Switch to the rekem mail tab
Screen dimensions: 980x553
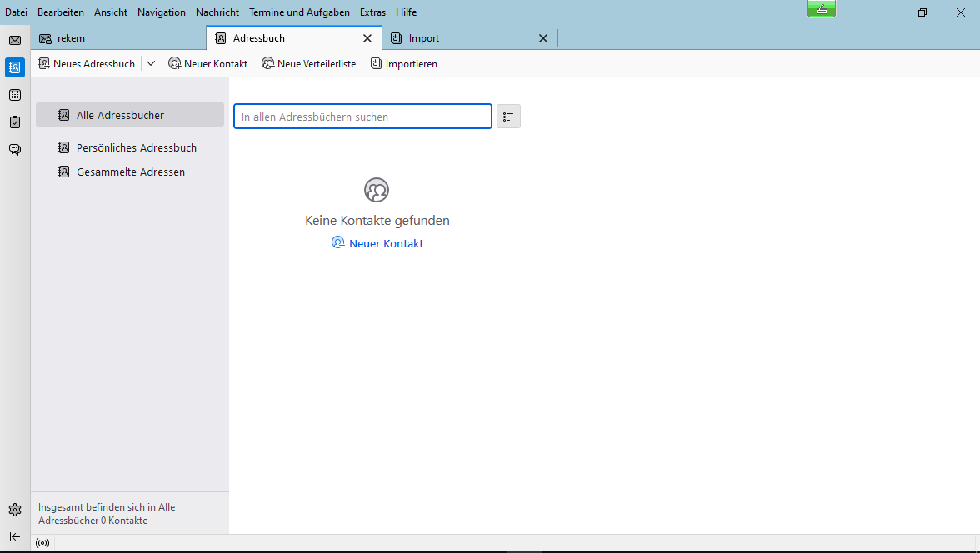click(x=71, y=38)
